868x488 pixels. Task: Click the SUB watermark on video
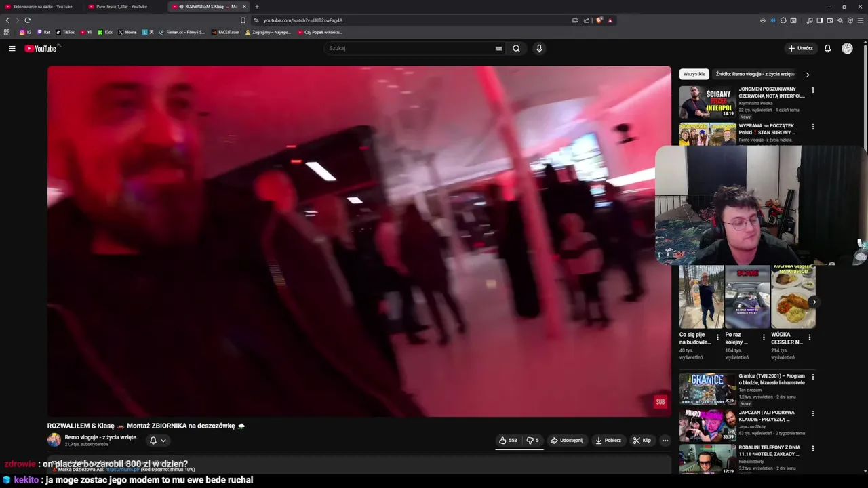660,402
